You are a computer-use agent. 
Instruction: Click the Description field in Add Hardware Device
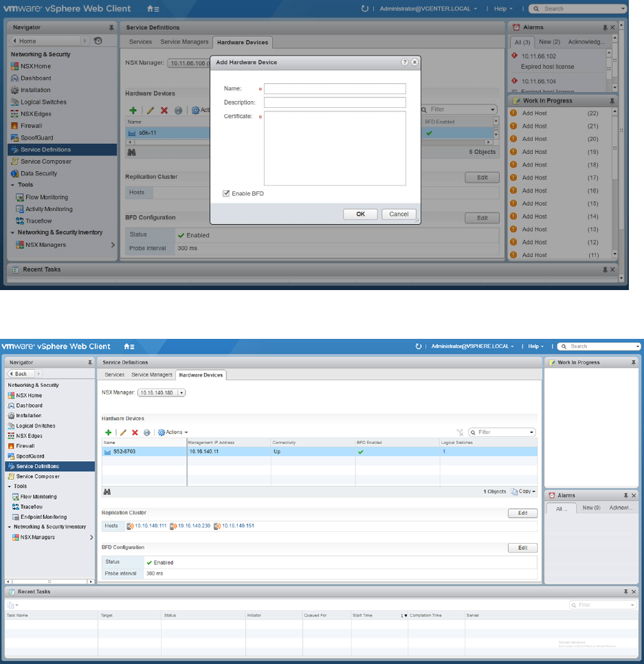click(335, 102)
